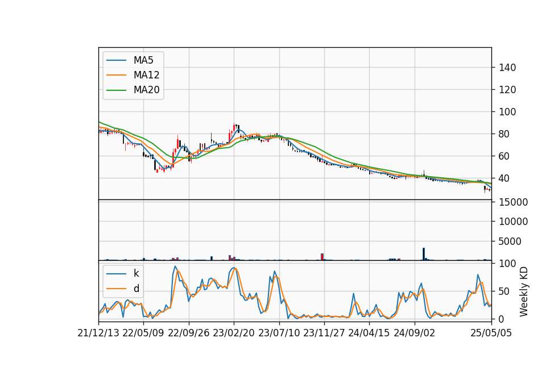
Task: Click the red candlestick peak near 23/02/20
Action: click(234, 128)
